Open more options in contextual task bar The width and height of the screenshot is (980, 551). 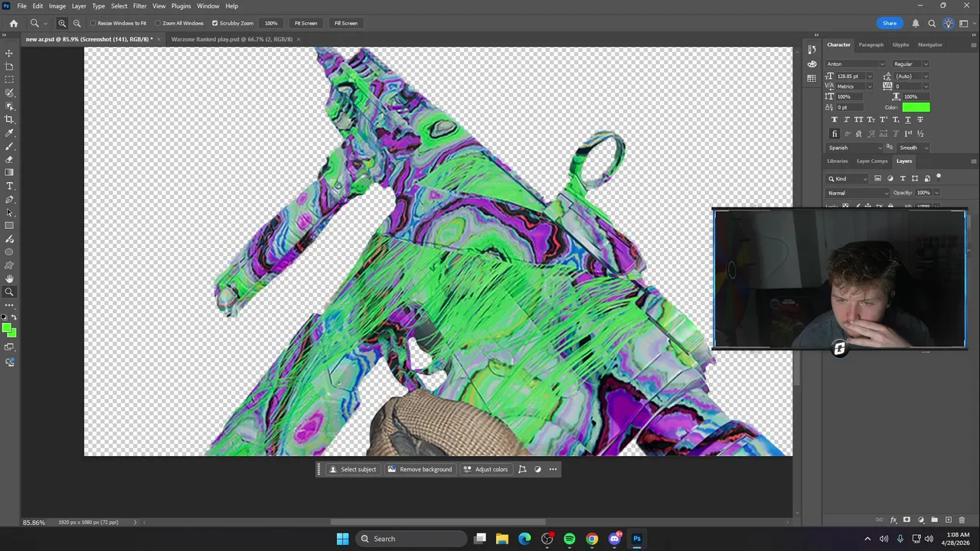click(553, 469)
